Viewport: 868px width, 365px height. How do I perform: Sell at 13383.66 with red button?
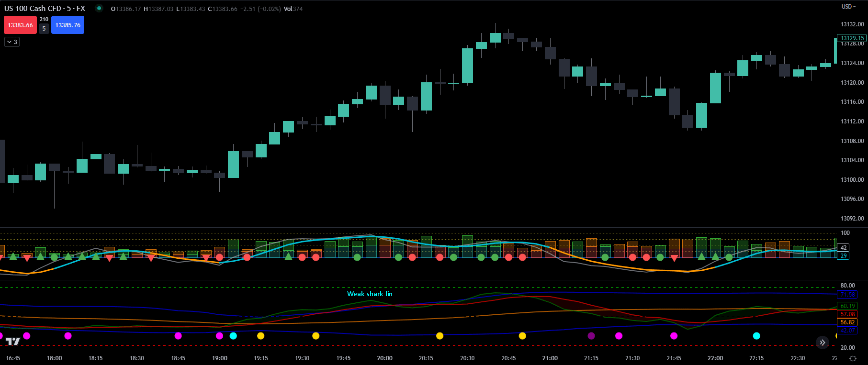point(20,25)
